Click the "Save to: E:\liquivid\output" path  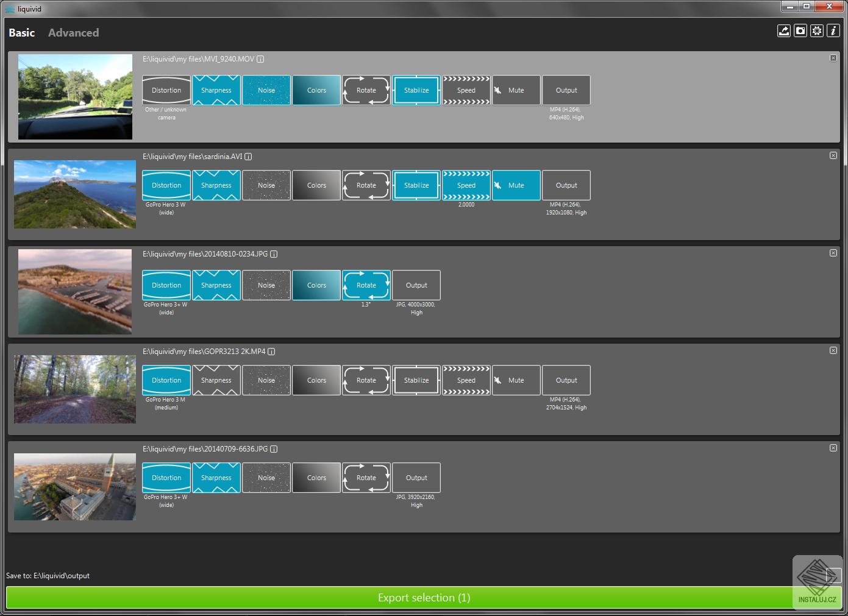48,576
